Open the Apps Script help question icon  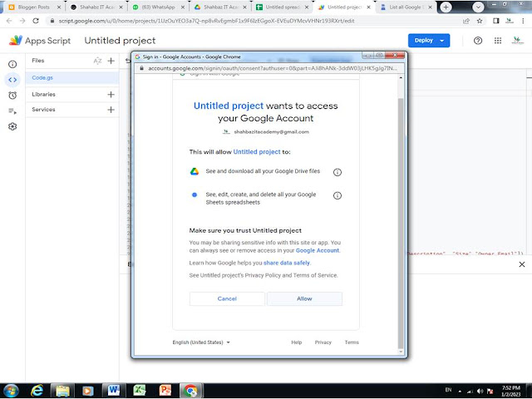pyautogui.click(x=478, y=41)
